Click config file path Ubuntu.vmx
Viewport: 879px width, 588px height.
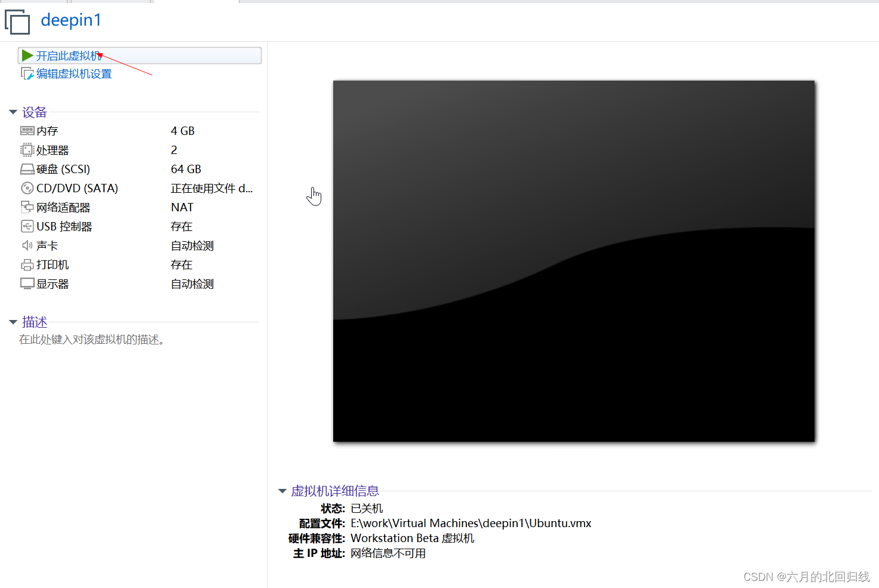click(471, 524)
